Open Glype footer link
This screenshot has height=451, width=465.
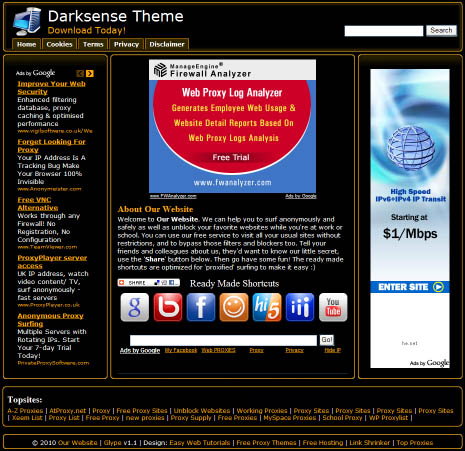(x=113, y=443)
